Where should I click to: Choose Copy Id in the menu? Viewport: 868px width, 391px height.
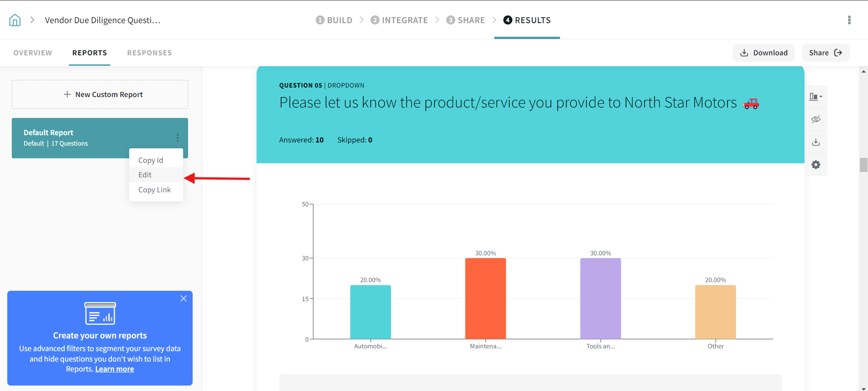point(150,160)
